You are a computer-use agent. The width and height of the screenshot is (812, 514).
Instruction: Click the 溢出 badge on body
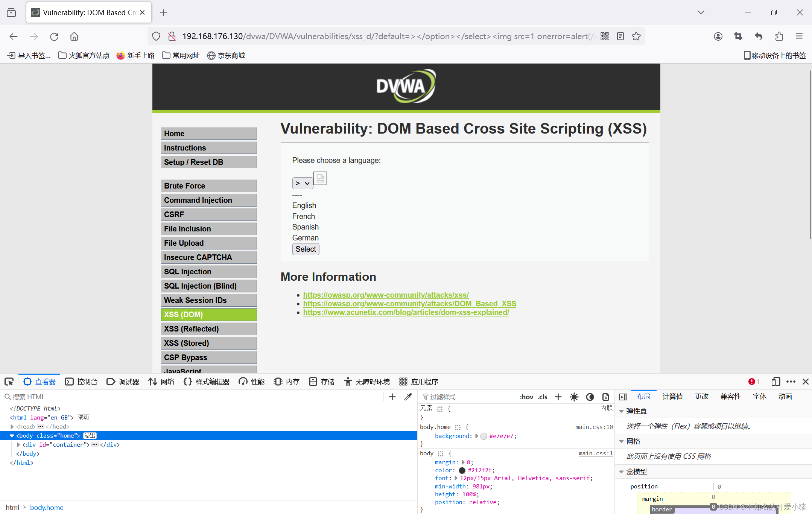coord(90,435)
